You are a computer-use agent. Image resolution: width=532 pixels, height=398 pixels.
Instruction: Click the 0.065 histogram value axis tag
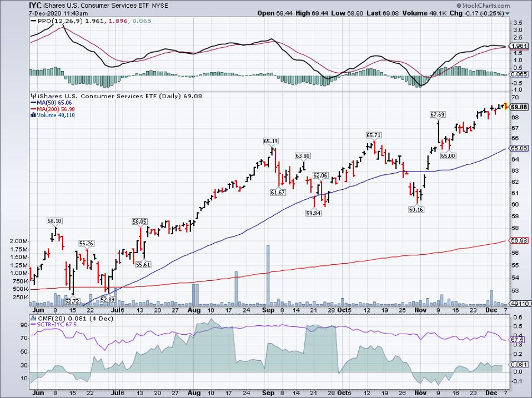[x=519, y=74]
